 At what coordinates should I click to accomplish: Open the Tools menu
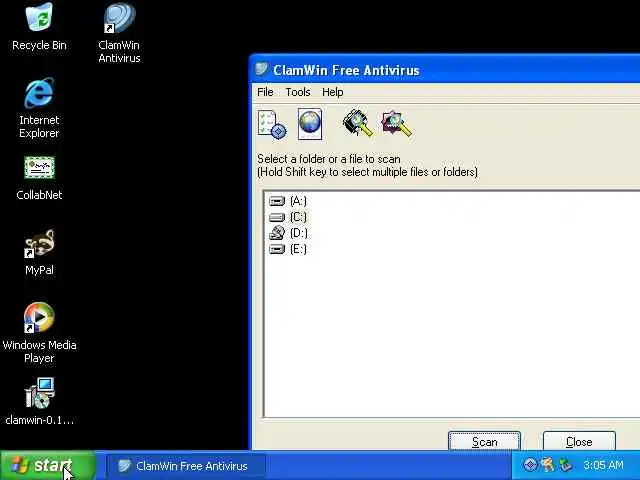pyautogui.click(x=298, y=92)
